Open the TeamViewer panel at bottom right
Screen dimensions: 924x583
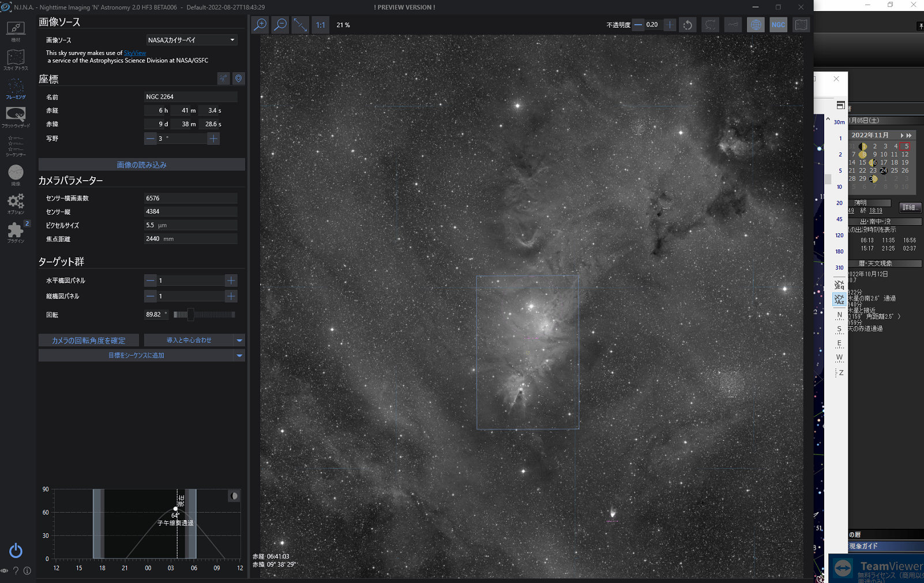[x=876, y=569]
